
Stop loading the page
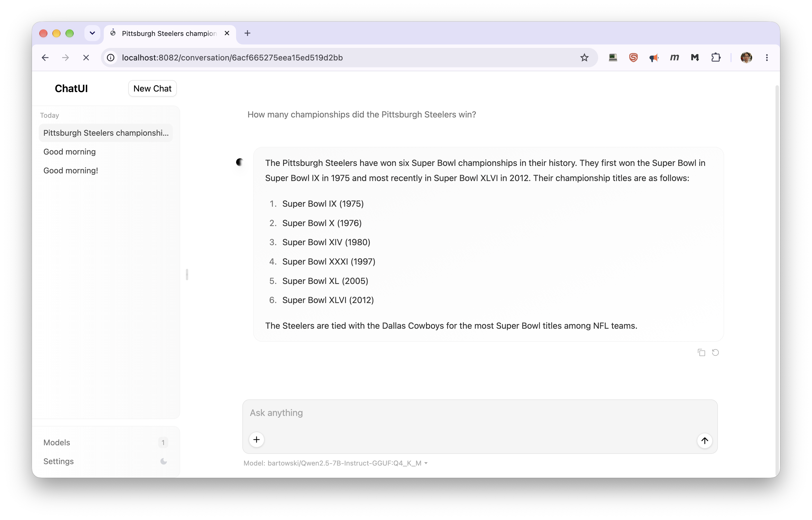86,58
